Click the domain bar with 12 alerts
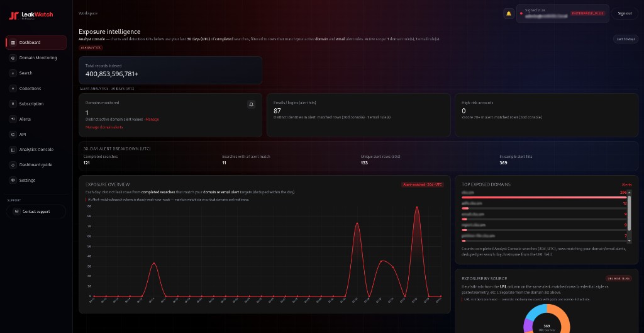Screen dimensions: 644x333 tap(544, 208)
